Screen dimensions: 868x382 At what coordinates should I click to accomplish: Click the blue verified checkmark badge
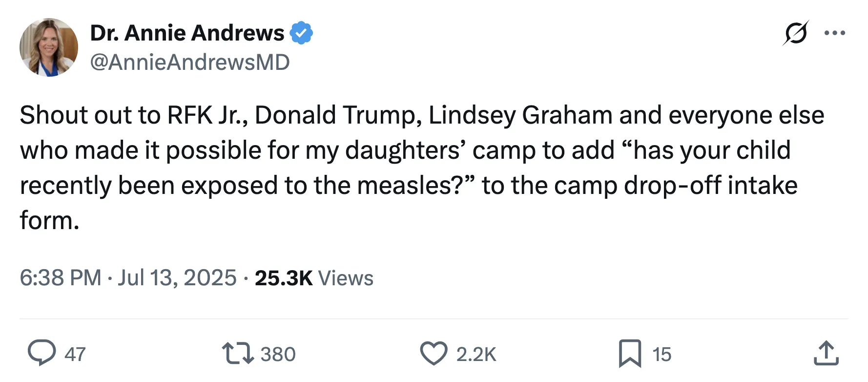[x=301, y=33]
